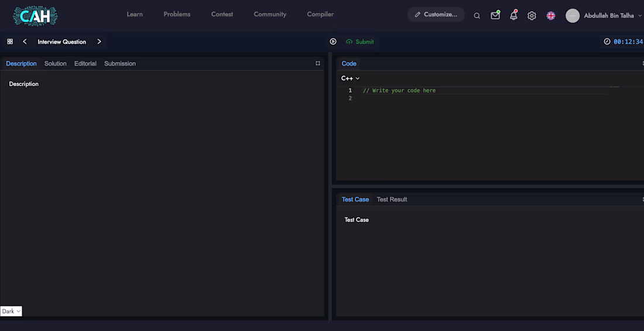Click the Test Case heading text
The width and height of the screenshot is (644, 331).
pyautogui.click(x=357, y=220)
